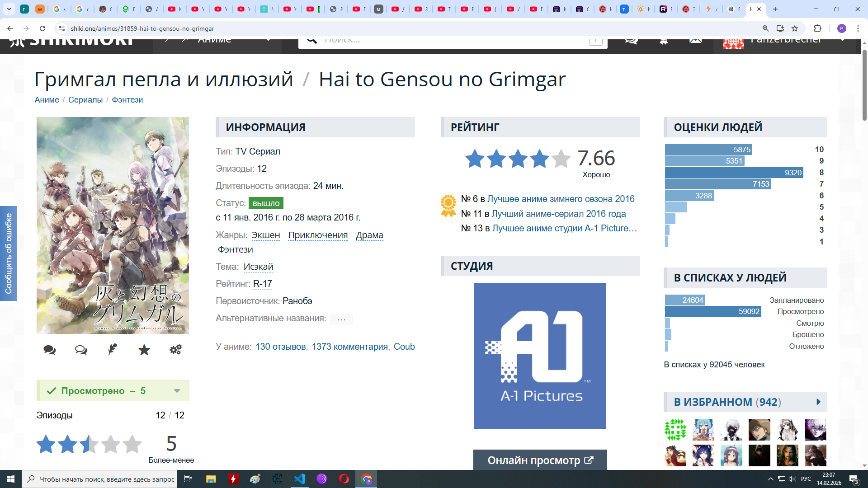Reload the page with browser refresh icon
Screen dimensions: 868x488
(42, 28)
